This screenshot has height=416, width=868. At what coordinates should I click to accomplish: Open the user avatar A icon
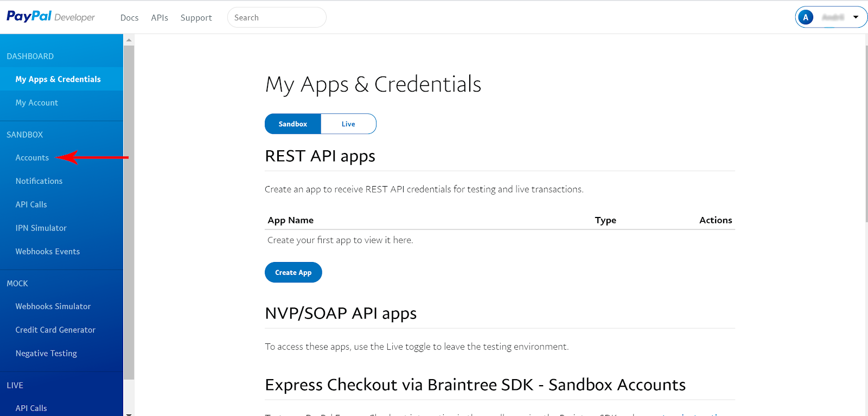click(x=806, y=17)
